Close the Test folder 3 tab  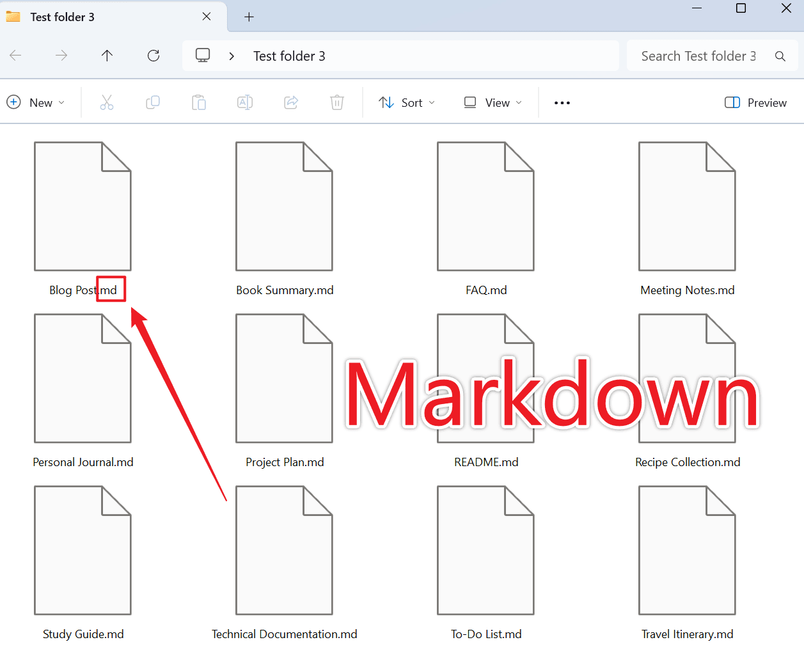(x=207, y=17)
